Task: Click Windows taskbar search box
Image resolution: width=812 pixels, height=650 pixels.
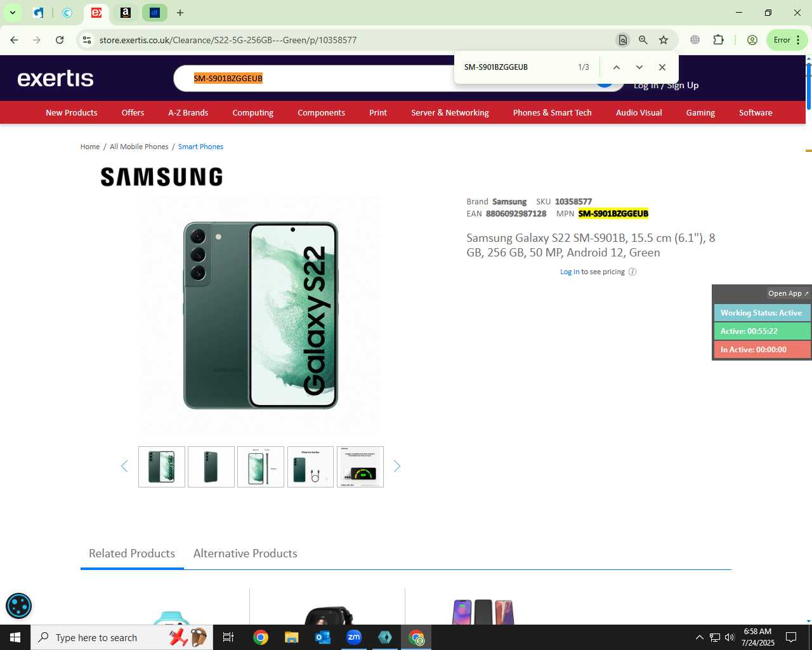Action: click(122, 637)
